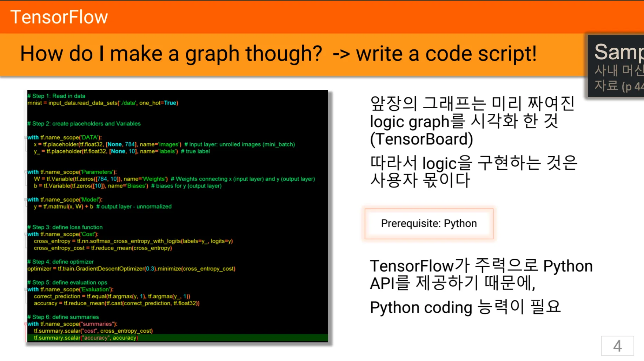Click the y = tf.matmul(x, W) + b line
644x361 pixels.
pos(102,207)
